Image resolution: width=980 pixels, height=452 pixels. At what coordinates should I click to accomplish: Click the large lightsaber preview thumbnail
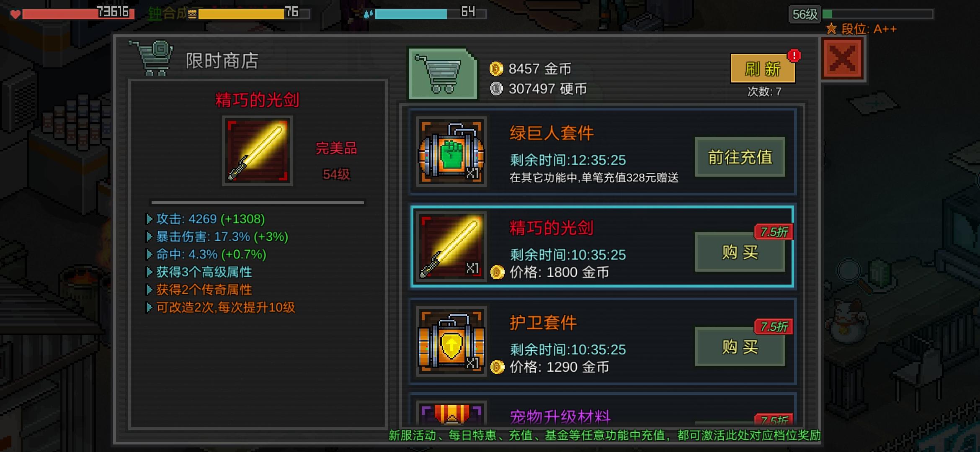point(257,151)
